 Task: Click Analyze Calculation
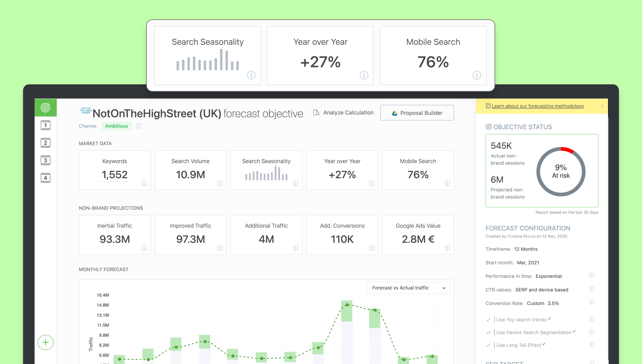coord(343,113)
